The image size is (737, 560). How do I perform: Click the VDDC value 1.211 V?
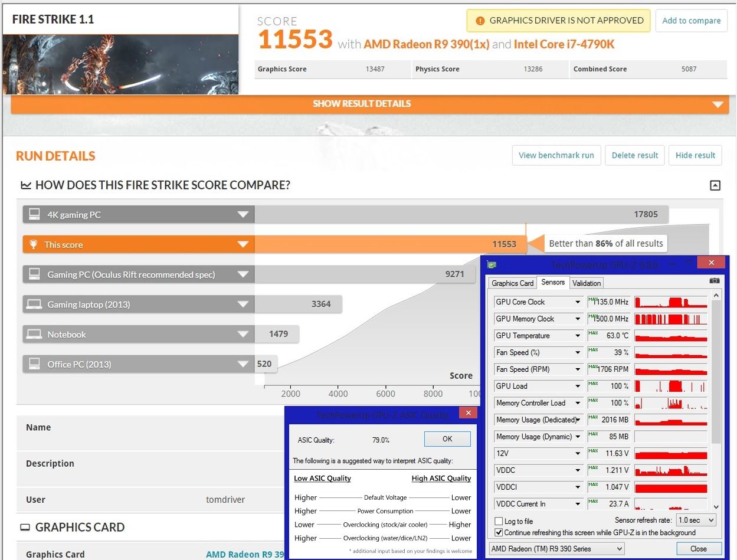[x=617, y=470]
